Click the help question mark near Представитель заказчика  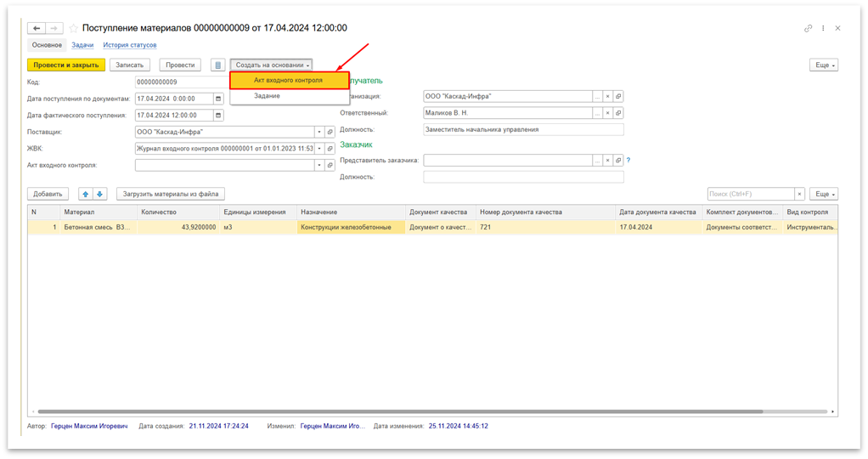tap(628, 160)
